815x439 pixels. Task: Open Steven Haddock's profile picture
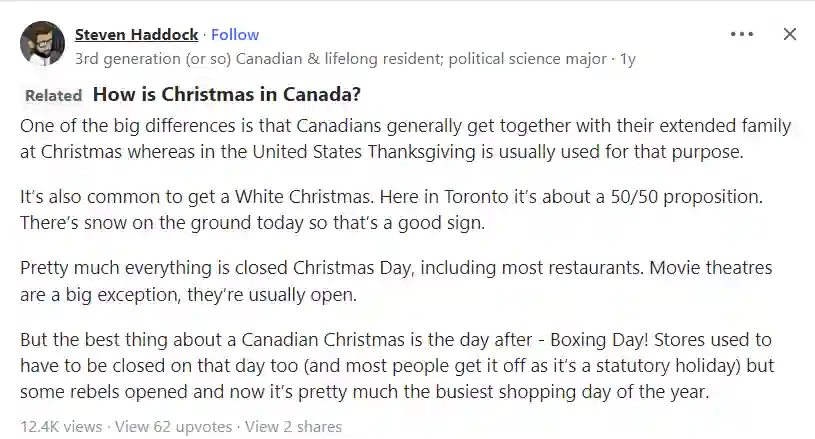click(x=42, y=43)
